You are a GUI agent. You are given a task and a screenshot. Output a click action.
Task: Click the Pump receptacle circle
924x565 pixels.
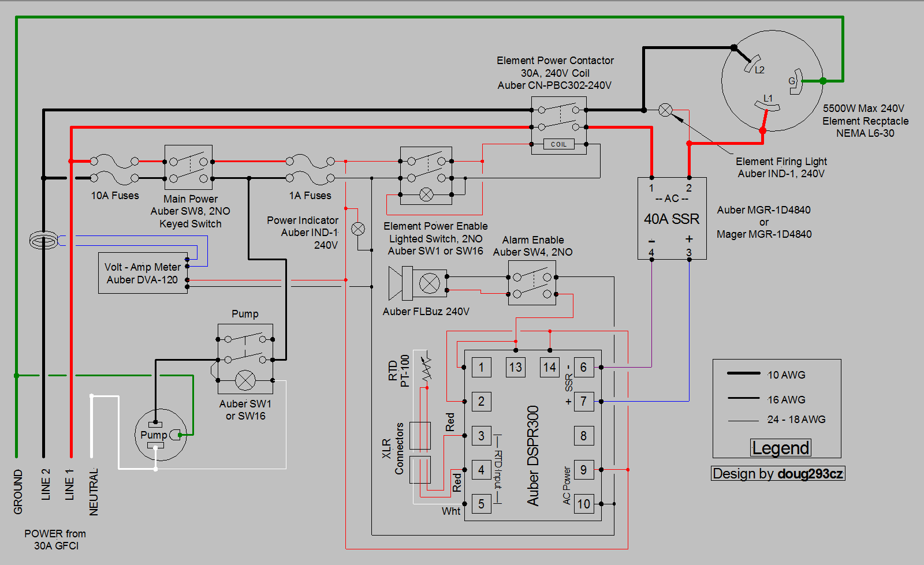click(161, 435)
